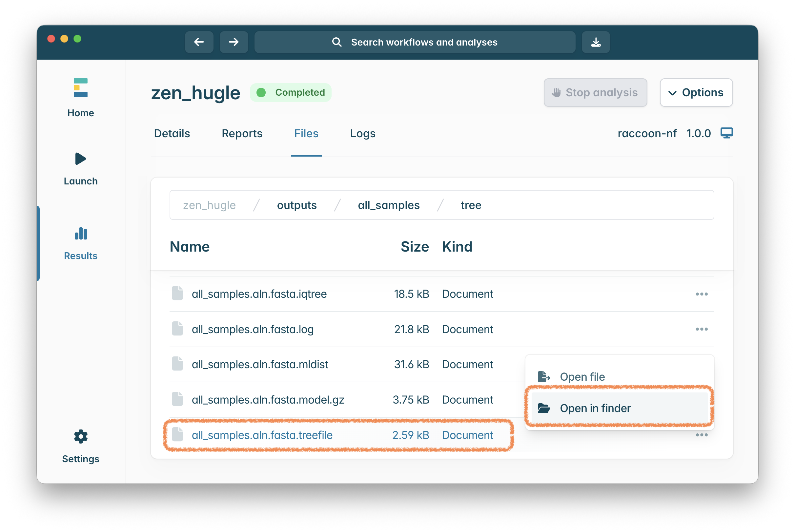This screenshot has width=795, height=532.
Task: Switch to the Reports tab
Action: pos(242,133)
